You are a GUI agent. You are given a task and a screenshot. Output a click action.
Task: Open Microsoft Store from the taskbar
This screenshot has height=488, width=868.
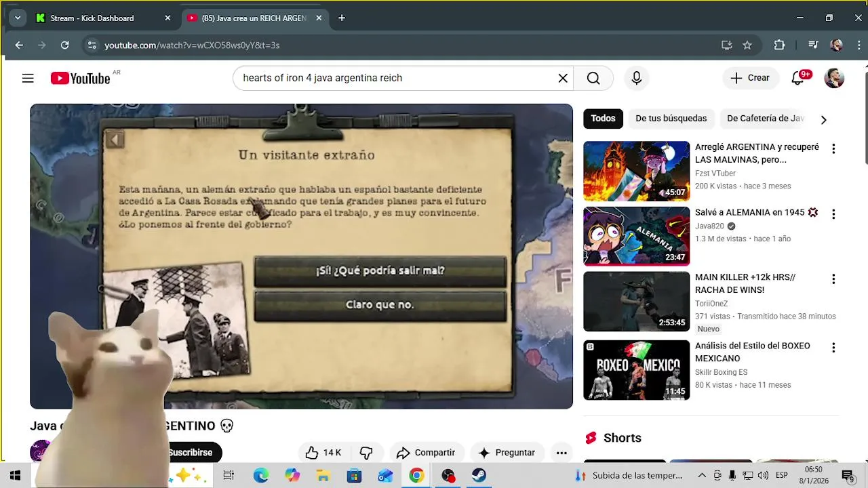click(355, 476)
